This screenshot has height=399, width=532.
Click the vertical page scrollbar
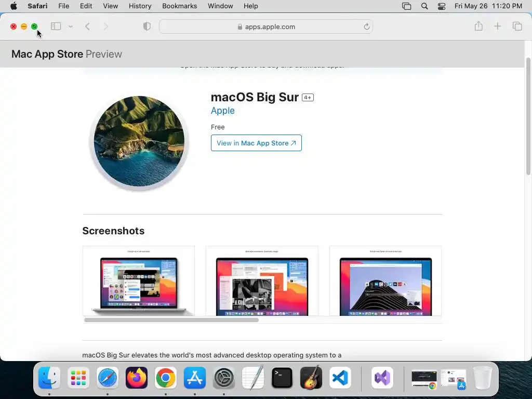528,116
